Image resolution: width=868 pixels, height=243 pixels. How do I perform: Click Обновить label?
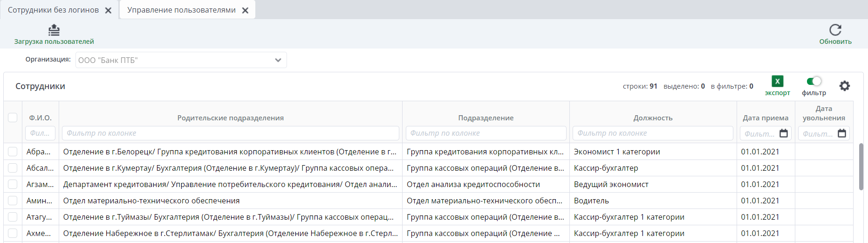point(835,42)
